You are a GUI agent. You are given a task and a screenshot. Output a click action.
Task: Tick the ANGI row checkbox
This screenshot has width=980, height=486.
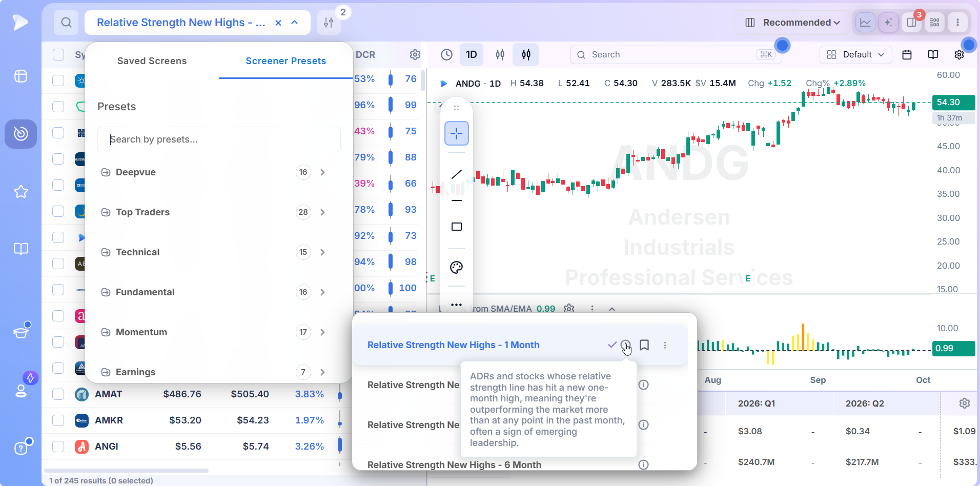click(58, 447)
